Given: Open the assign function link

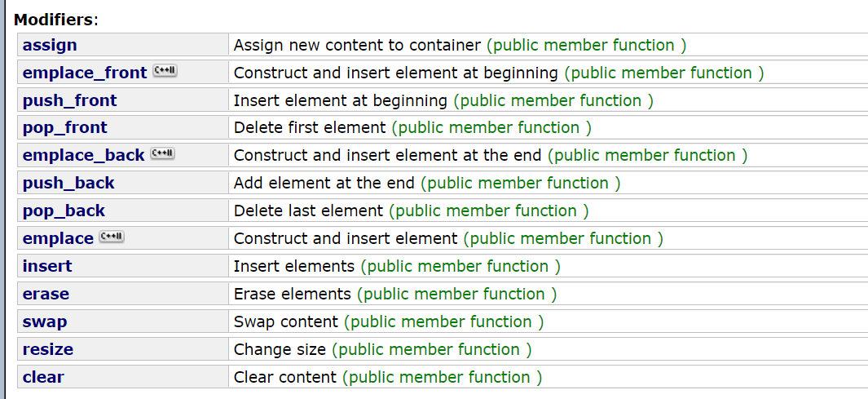Looking at the screenshot, I should 50,45.
